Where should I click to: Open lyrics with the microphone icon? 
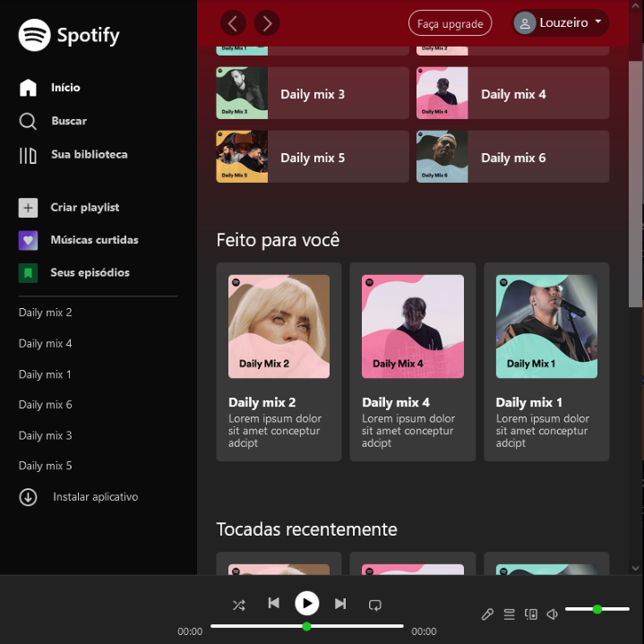(487, 614)
